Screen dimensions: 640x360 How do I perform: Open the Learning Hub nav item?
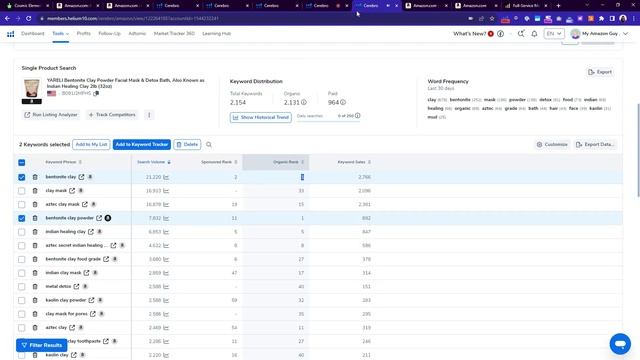pyautogui.click(x=217, y=33)
